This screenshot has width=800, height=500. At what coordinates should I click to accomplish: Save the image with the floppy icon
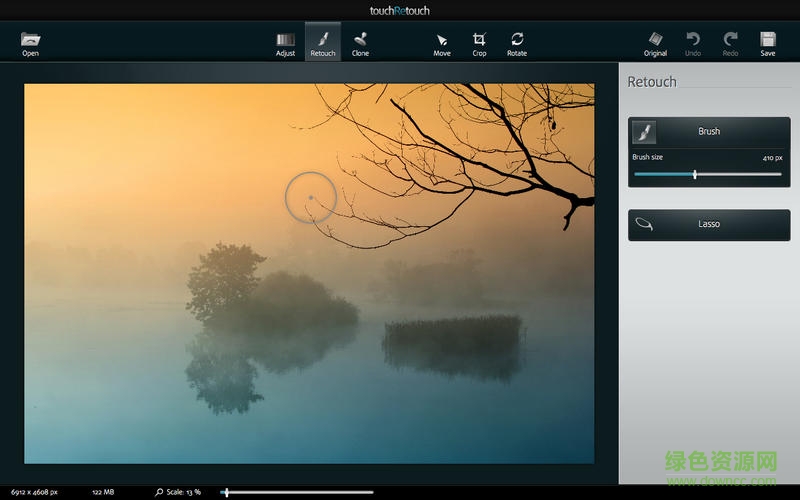(x=767, y=43)
